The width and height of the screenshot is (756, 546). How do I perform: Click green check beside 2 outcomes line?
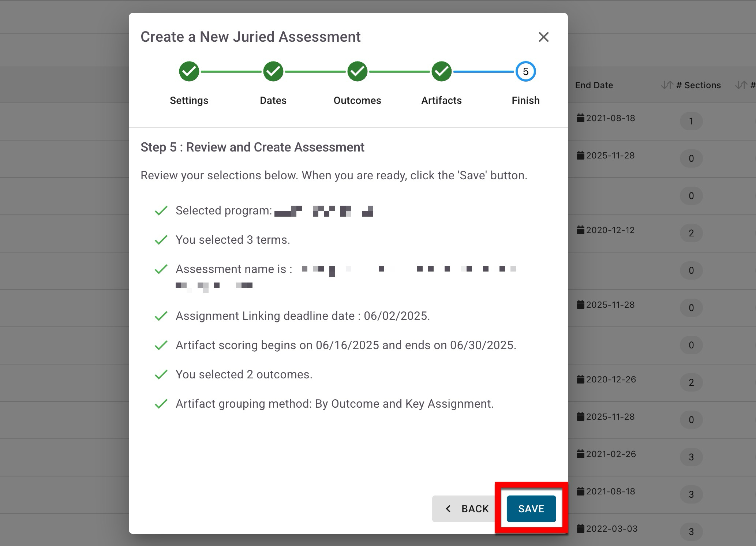161,374
